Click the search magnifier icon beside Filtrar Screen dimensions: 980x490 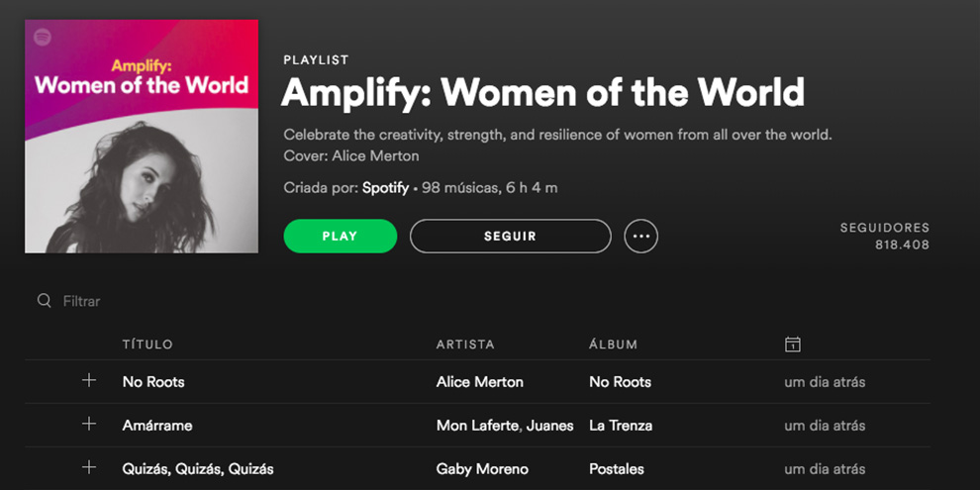tap(44, 301)
